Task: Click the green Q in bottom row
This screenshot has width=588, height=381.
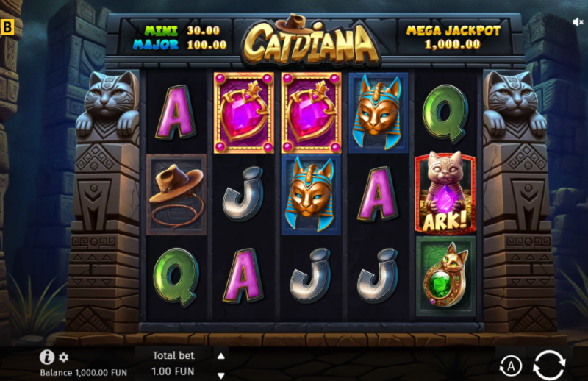Action: tap(176, 277)
